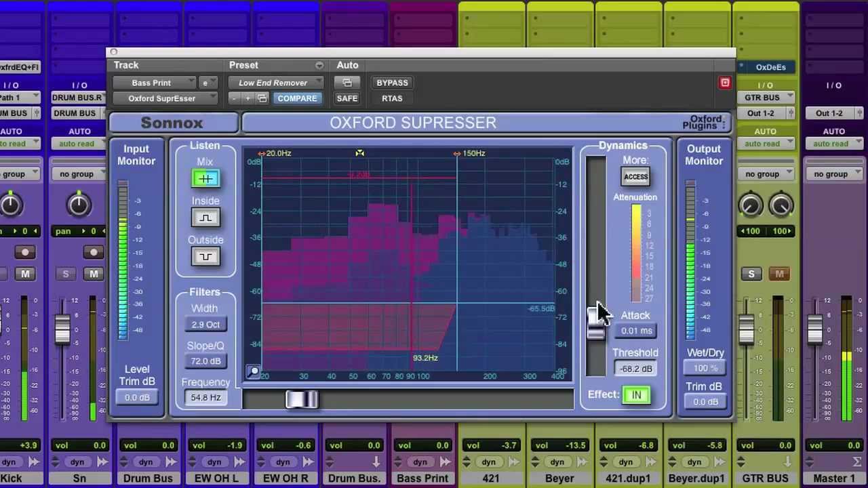Open the Access more dynamics button
The image size is (868, 488).
(x=635, y=177)
